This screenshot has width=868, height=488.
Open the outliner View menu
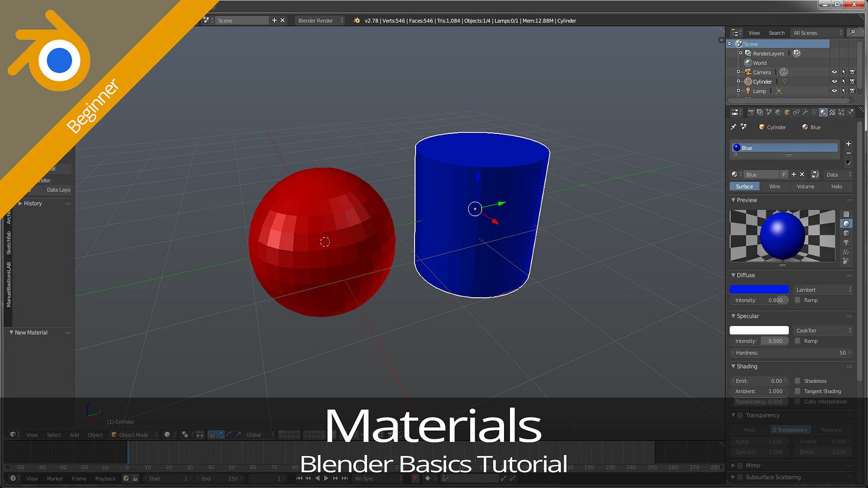(x=754, y=33)
